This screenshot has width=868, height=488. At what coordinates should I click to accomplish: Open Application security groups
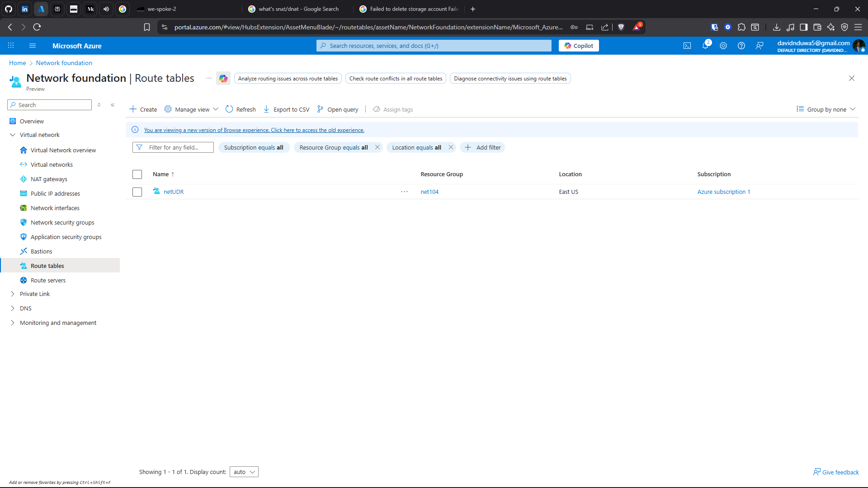click(66, 237)
